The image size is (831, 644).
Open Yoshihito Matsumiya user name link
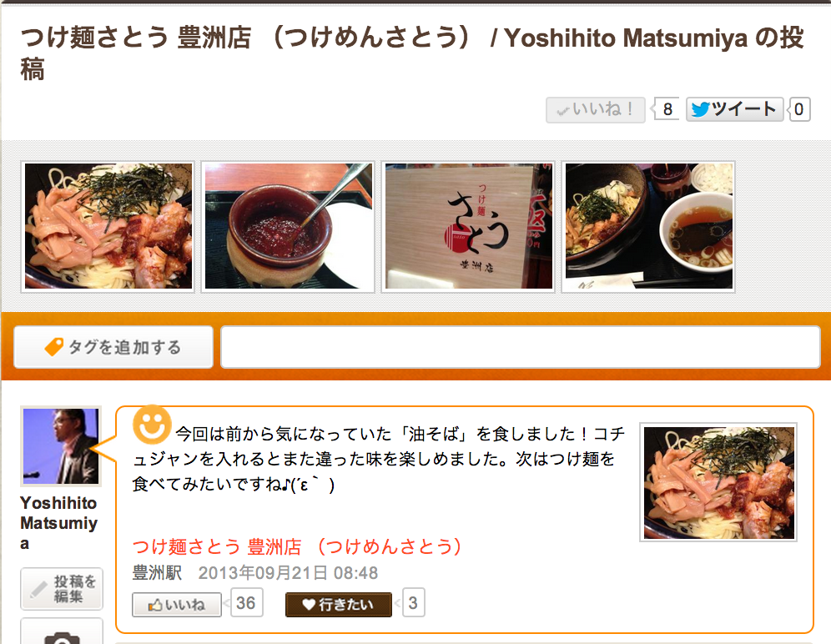[59, 523]
